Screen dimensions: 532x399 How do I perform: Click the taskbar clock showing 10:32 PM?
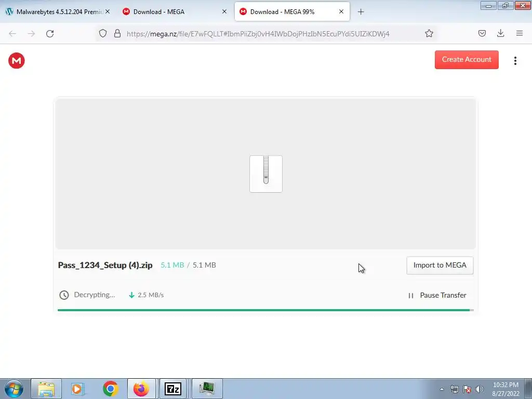click(506, 389)
